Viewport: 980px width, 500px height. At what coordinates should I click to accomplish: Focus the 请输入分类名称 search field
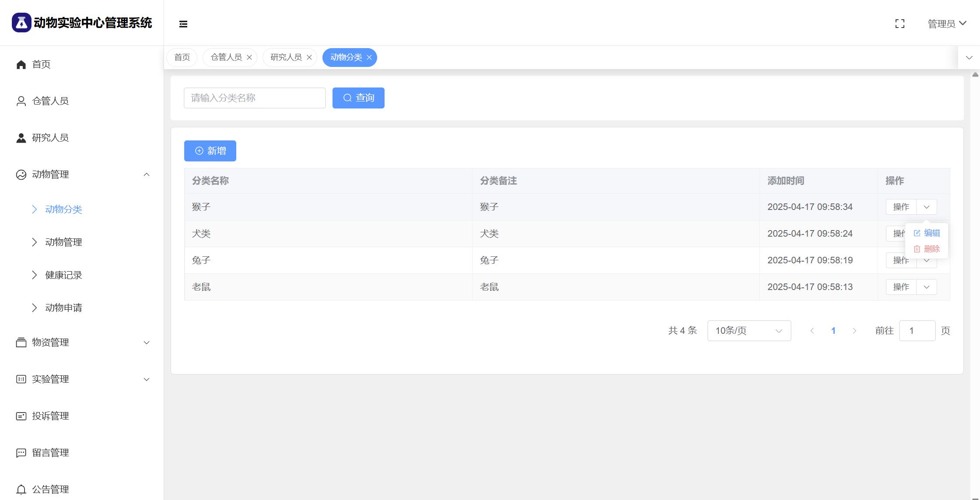click(255, 98)
